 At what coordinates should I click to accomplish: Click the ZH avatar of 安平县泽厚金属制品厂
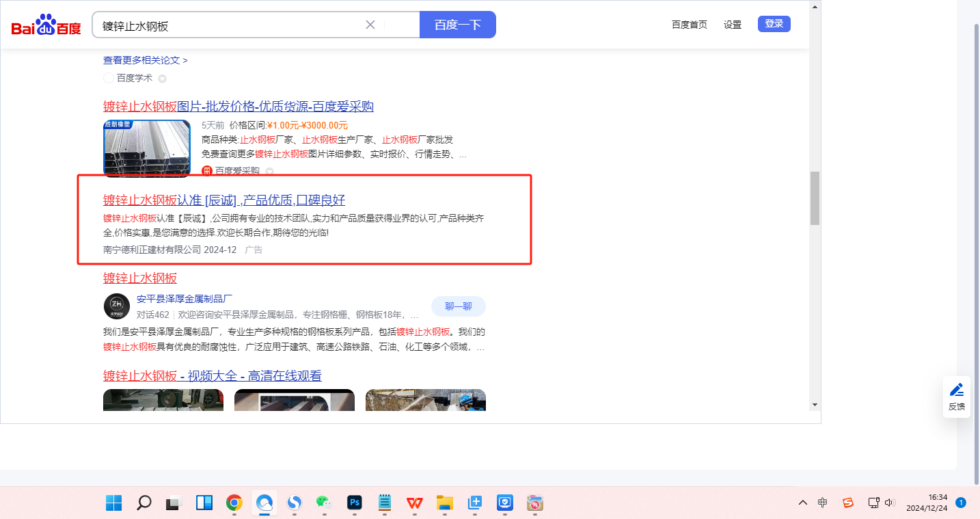tap(116, 306)
